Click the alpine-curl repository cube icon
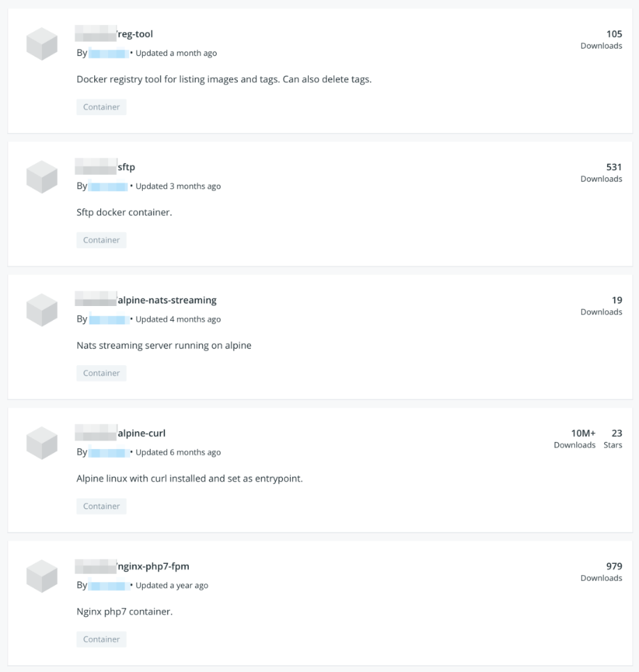639x672 pixels. click(41, 443)
